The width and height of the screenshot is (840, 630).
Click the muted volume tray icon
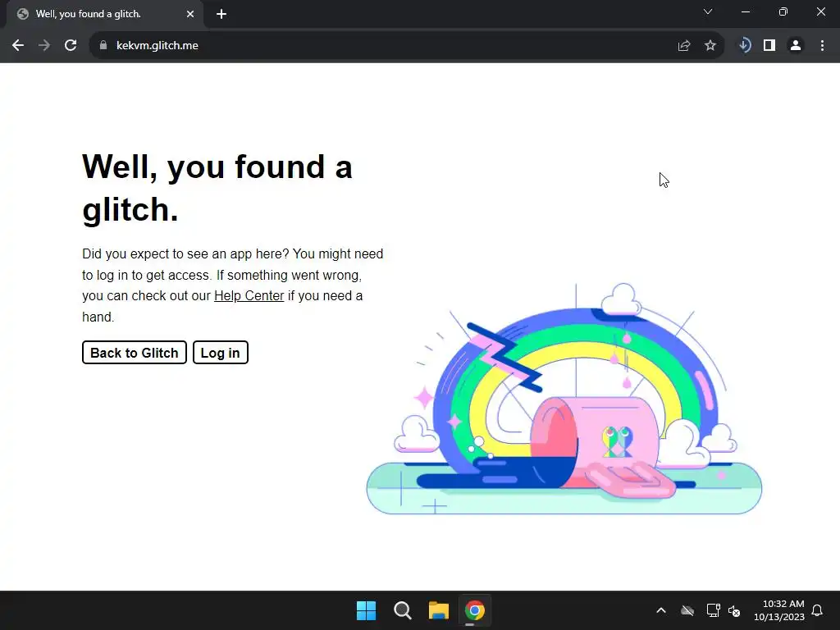point(734,610)
